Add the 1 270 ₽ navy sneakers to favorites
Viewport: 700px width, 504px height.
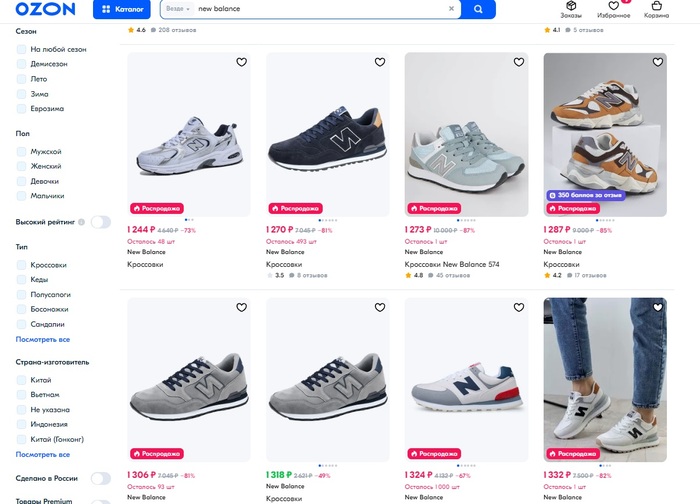point(380,62)
